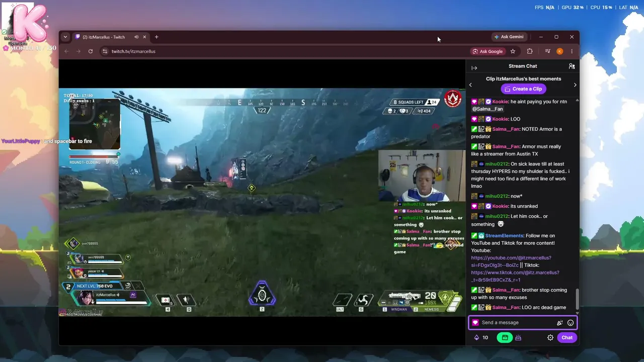This screenshot has width=644, height=362.
Task: Click the GPU 32% readout in overlay
Action: [573, 8]
